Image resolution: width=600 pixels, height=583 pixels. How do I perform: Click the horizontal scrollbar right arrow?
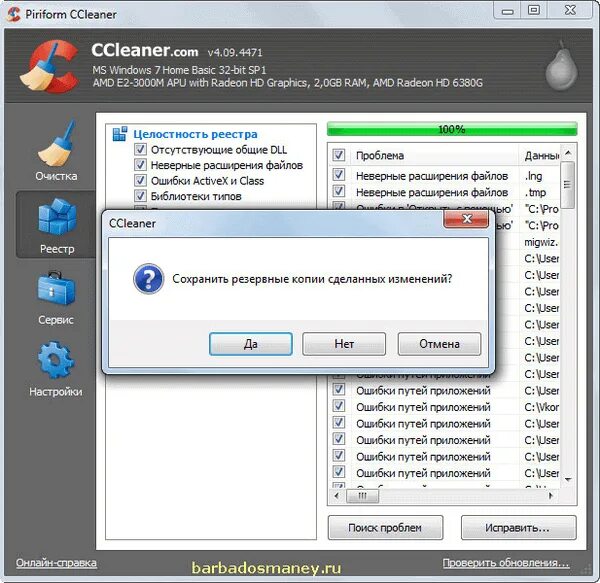tap(551, 496)
